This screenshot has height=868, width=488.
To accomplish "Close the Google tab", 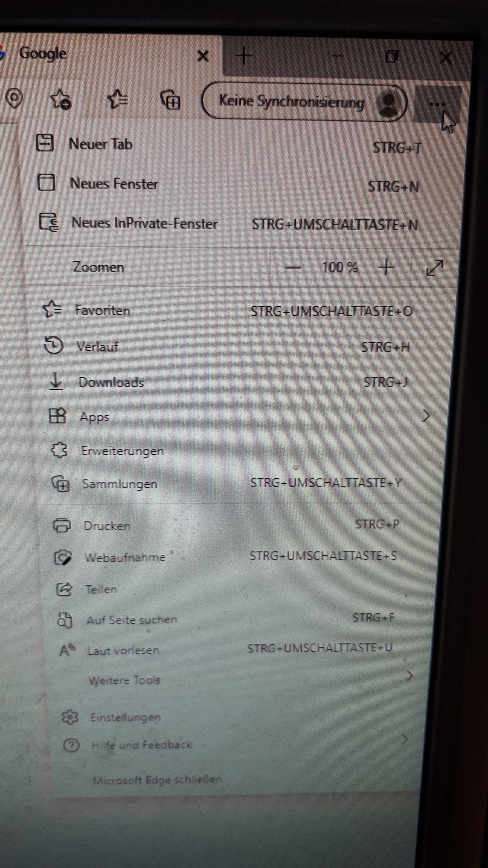I will (x=203, y=56).
